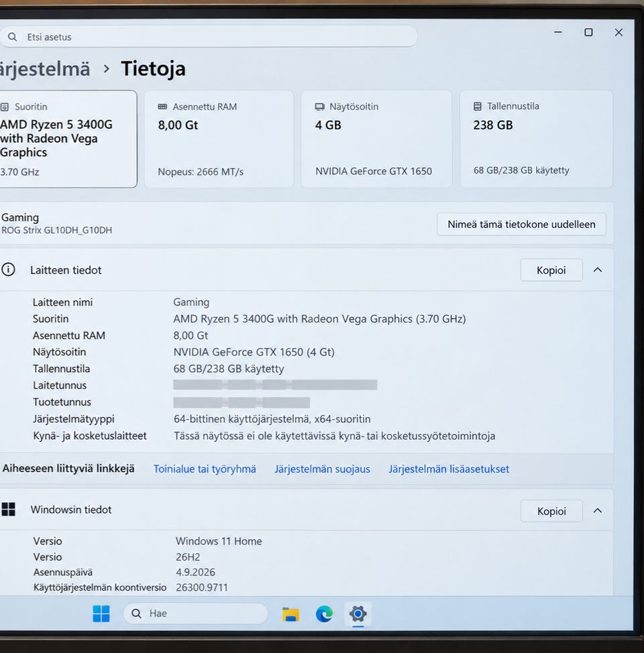This screenshot has width=644, height=653.
Task: Go back to Järjestelmä in breadcrumb
Action: point(45,68)
